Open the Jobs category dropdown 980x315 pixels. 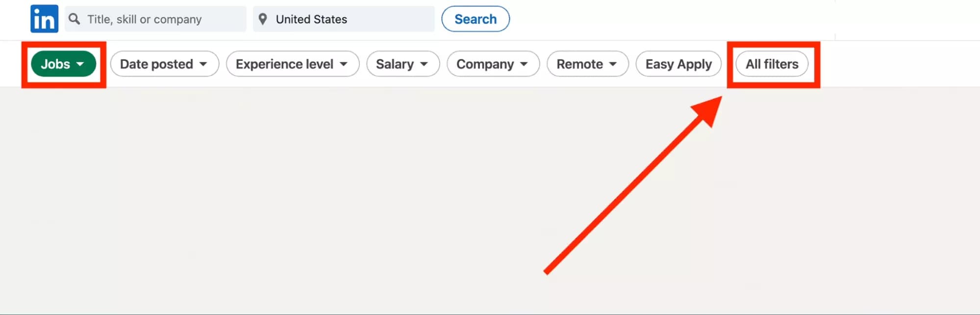(63, 64)
